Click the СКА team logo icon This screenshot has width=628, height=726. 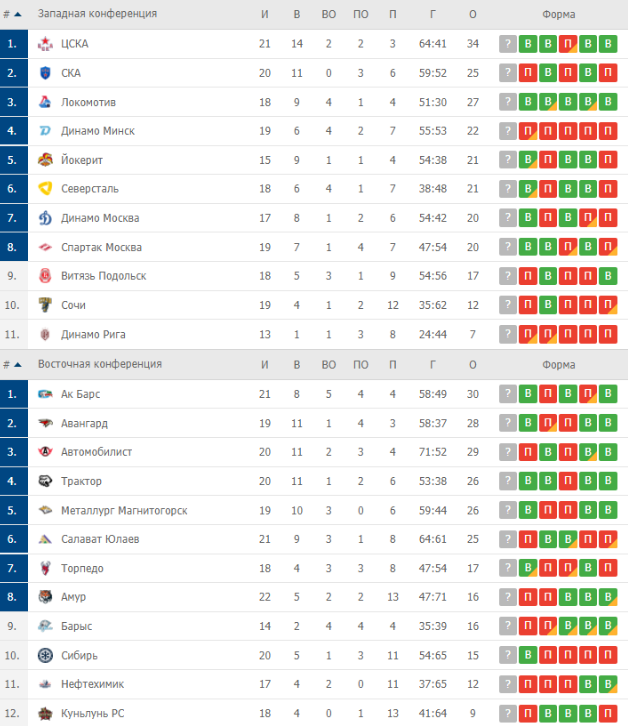tap(45, 73)
